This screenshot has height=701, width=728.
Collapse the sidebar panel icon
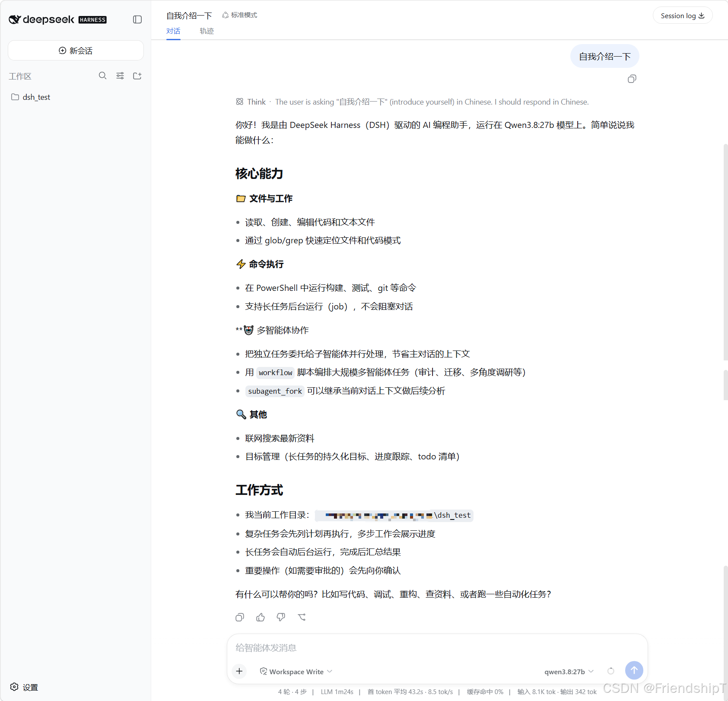pyautogui.click(x=137, y=19)
